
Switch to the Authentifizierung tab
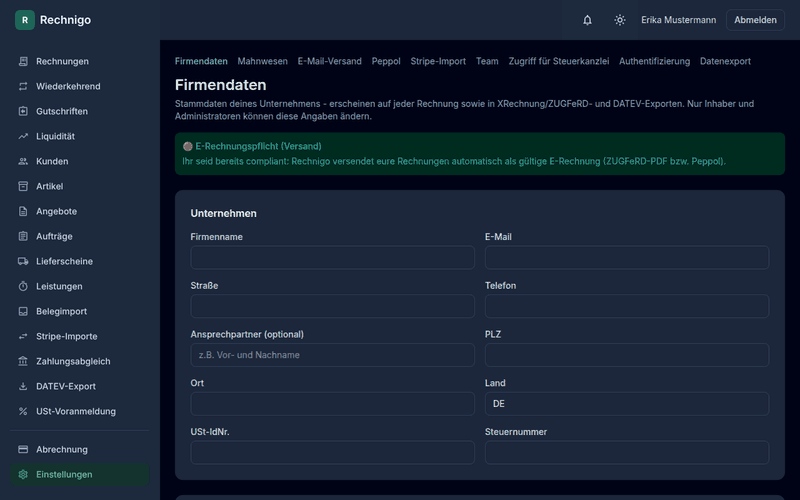[654, 61]
